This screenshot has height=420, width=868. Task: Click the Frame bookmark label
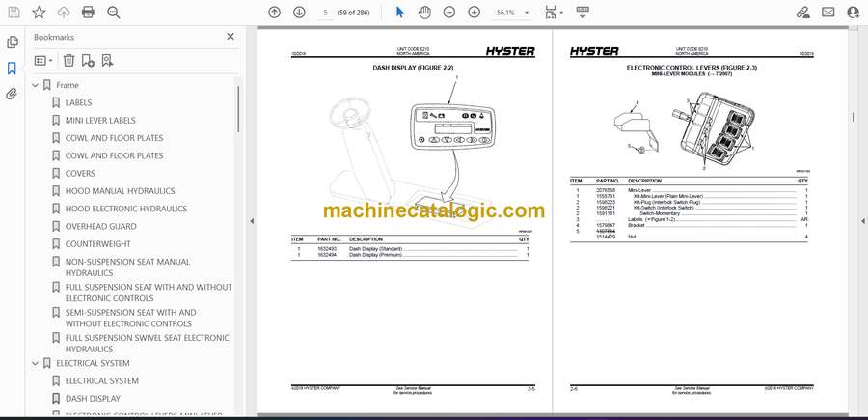click(x=68, y=85)
